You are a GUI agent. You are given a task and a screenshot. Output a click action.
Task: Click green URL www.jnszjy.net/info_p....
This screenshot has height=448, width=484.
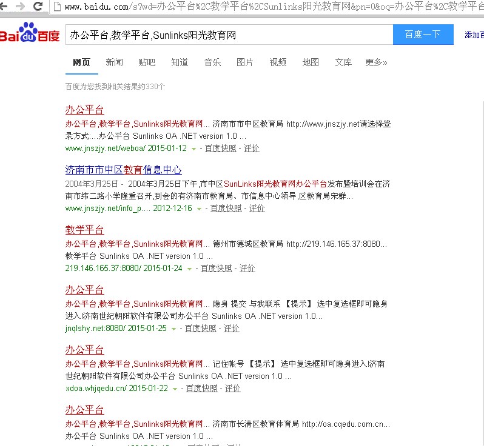point(108,209)
